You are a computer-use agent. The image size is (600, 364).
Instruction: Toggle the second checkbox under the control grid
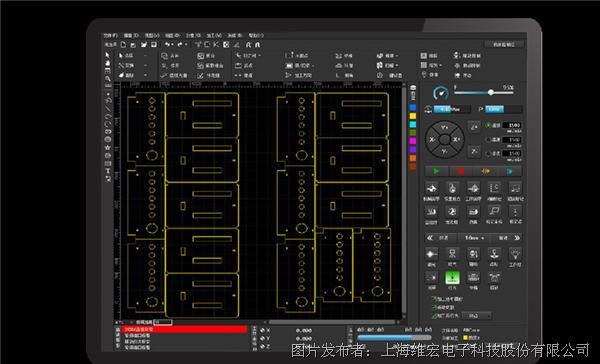(x=434, y=307)
